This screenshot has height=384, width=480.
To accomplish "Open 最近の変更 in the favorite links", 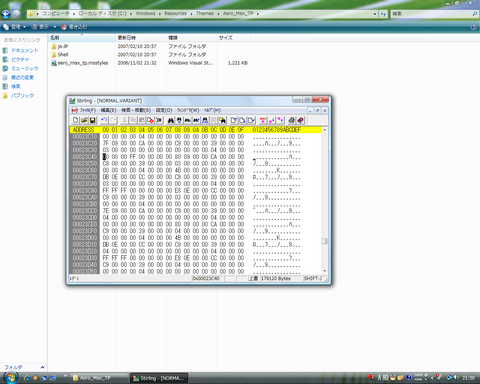I will coord(18,77).
